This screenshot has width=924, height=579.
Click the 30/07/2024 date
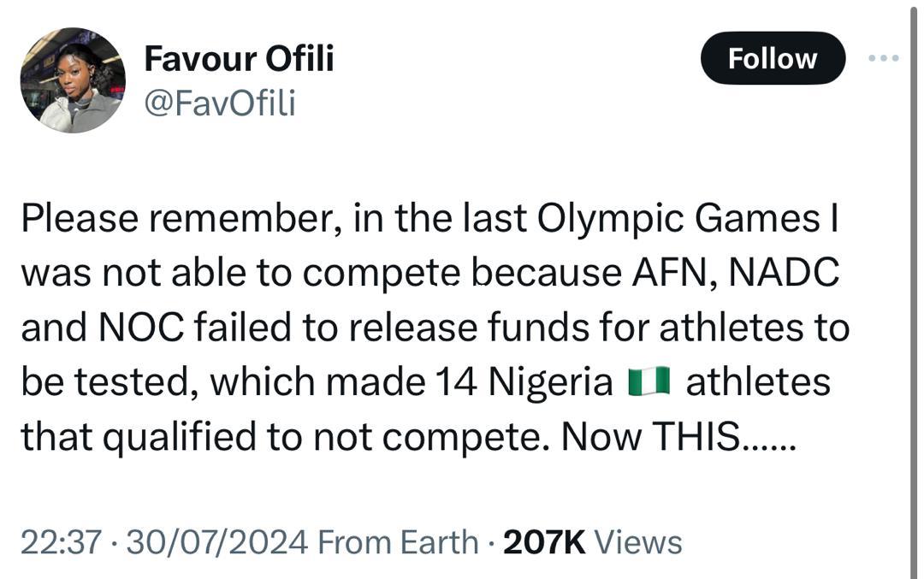point(216,542)
